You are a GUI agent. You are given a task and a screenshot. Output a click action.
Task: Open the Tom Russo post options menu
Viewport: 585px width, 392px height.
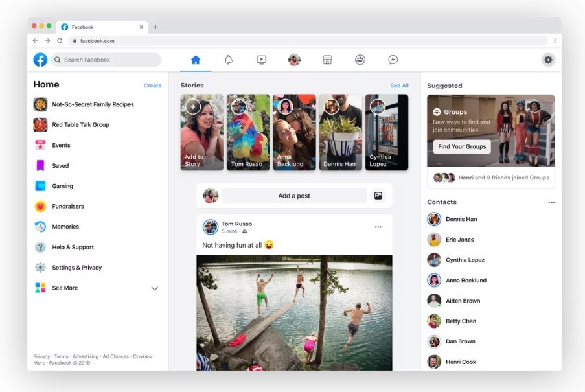tap(378, 227)
